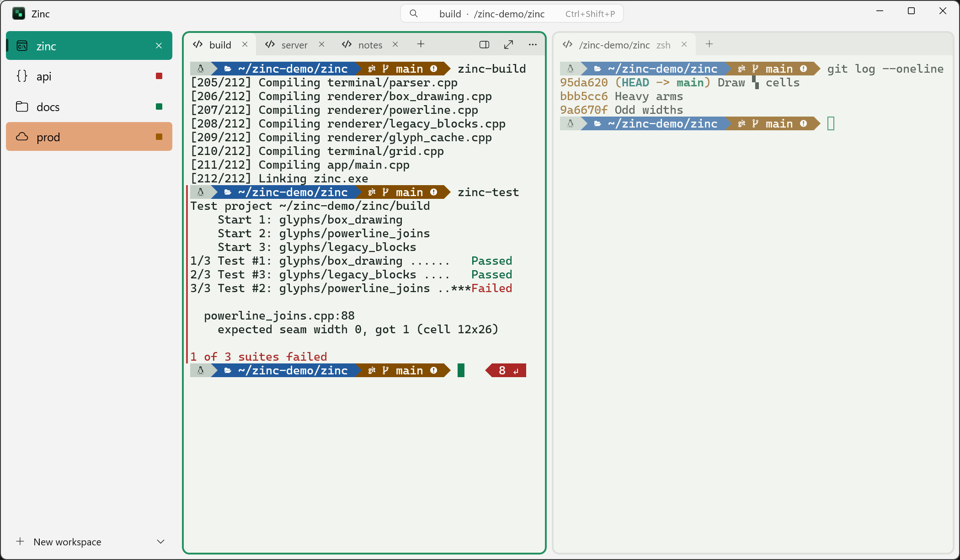The image size is (960, 560).
Task: Add a new tab in left pane
Action: [421, 44]
